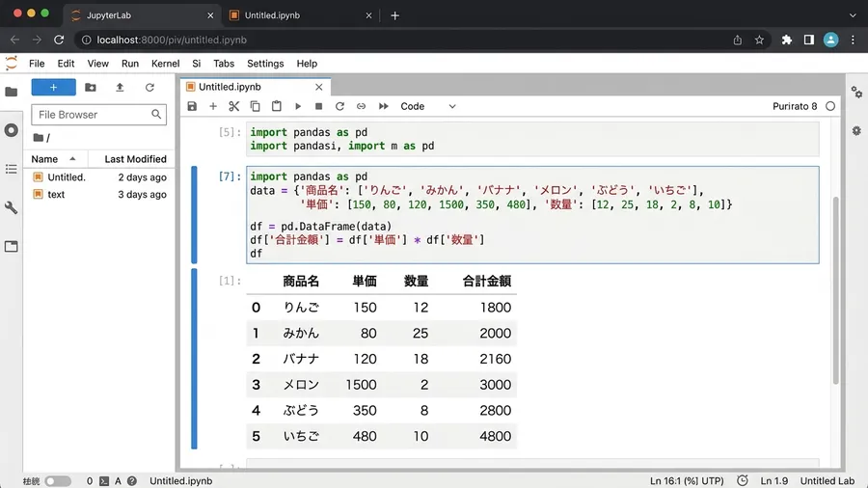Create a new launcher with blue plus button
Viewport: 868px width, 488px height.
click(54, 88)
